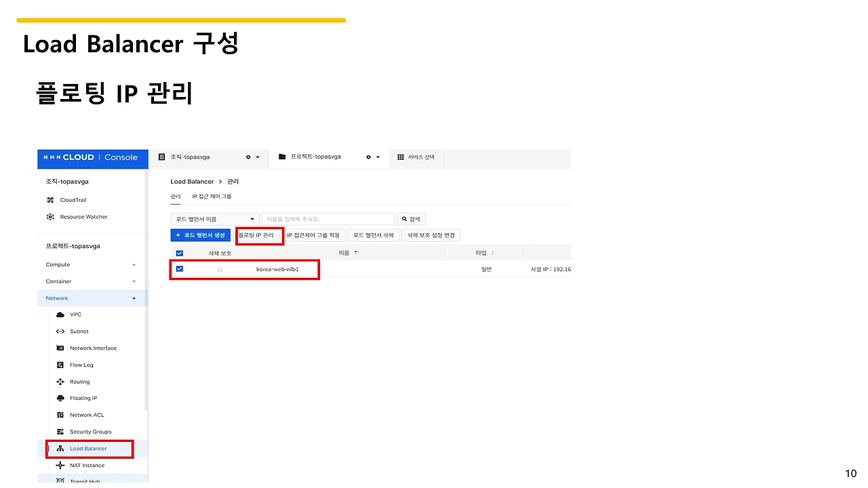Open Network Interface settings
The height and width of the screenshot is (488, 868).
pos(93,348)
